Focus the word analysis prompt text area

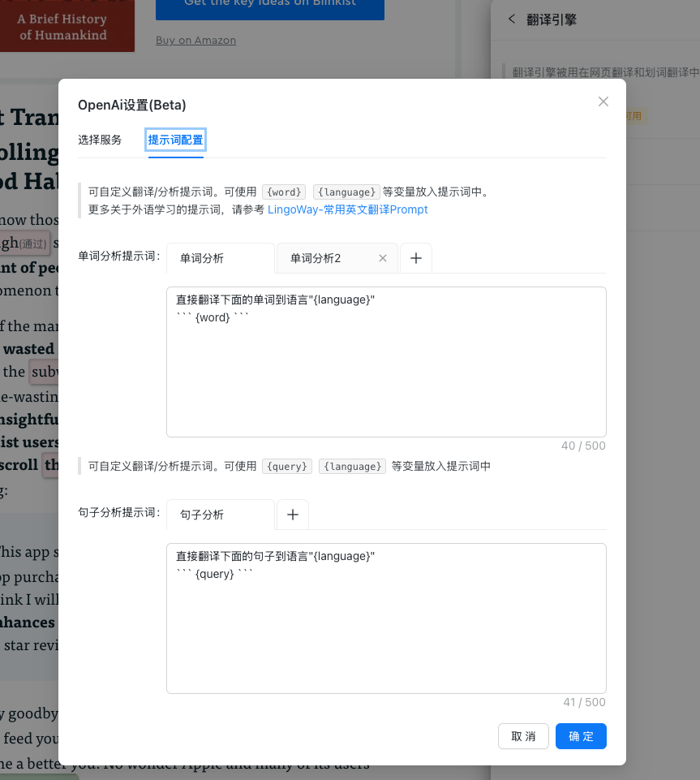[x=386, y=362]
